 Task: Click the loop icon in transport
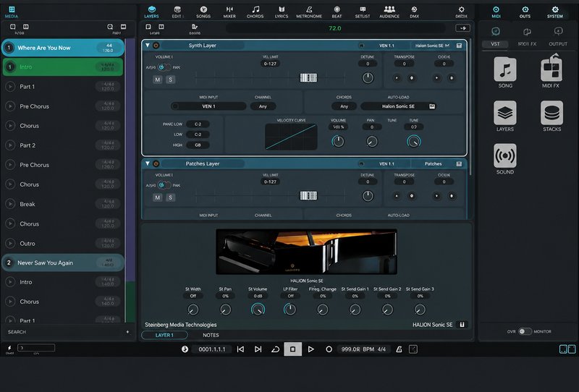coord(276,349)
